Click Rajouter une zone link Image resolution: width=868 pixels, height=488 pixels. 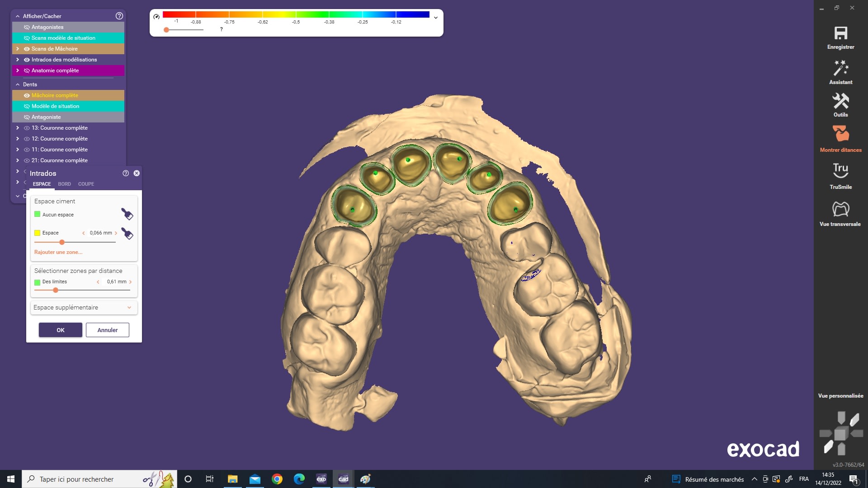coord(58,252)
